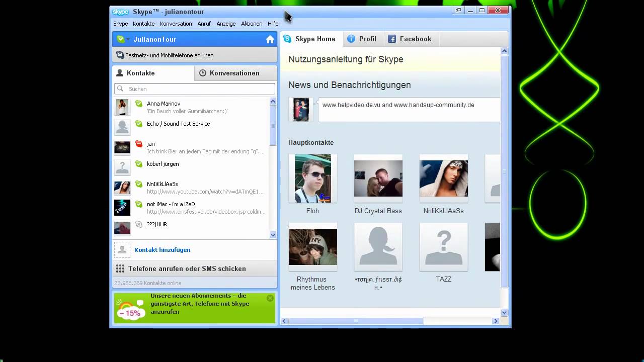Open NnIiKkLlAaSs main contact thumbnail
This screenshot has width=644, height=362.
tap(444, 178)
